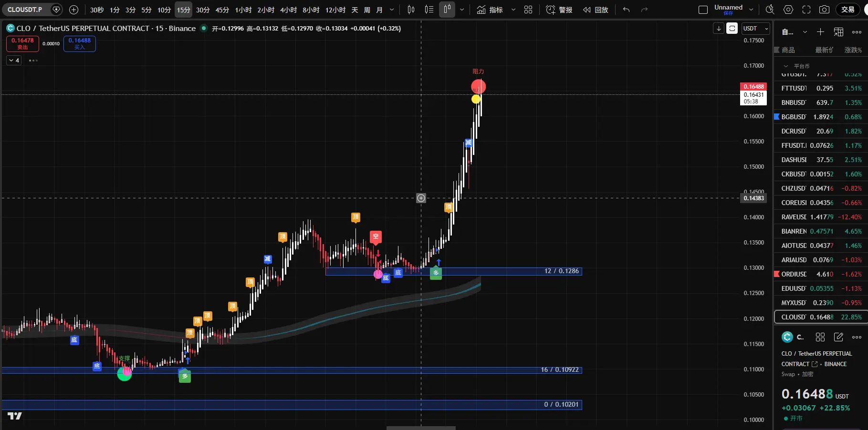Click the yellow circle marker near price top
868x430 pixels.
pyautogui.click(x=476, y=99)
